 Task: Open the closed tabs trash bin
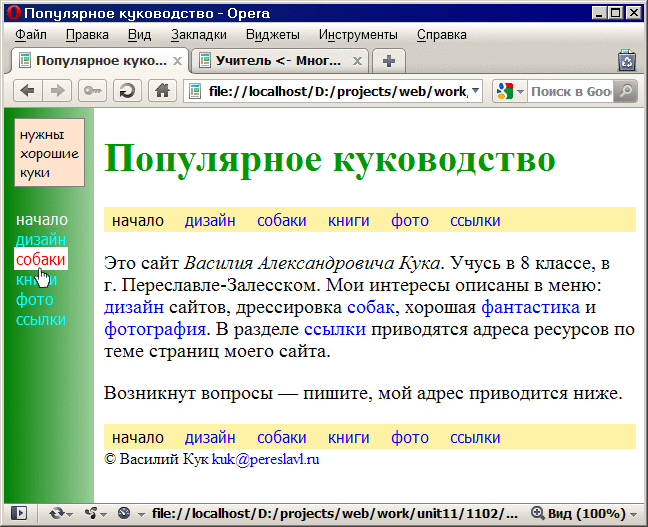pyautogui.click(x=627, y=61)
